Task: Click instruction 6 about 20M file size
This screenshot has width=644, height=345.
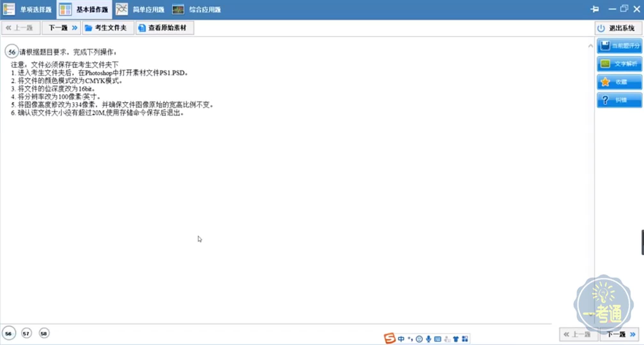Action: click(x=97, y=113)
